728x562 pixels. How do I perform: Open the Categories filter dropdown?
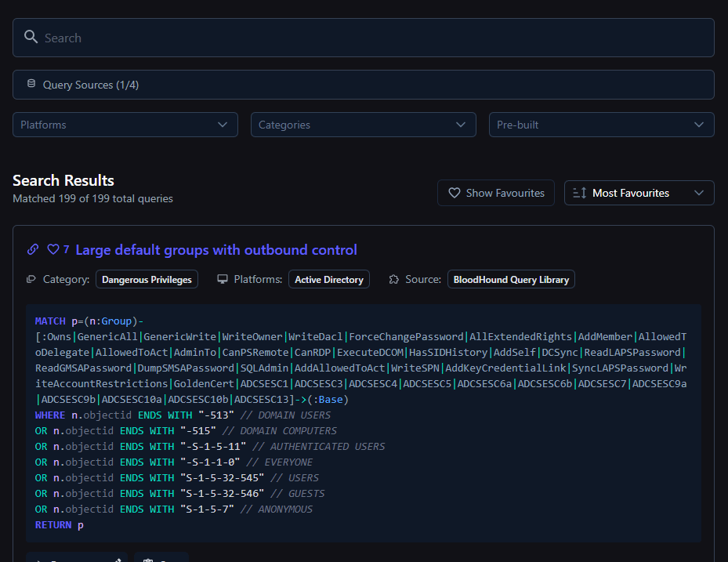[363, 124]
